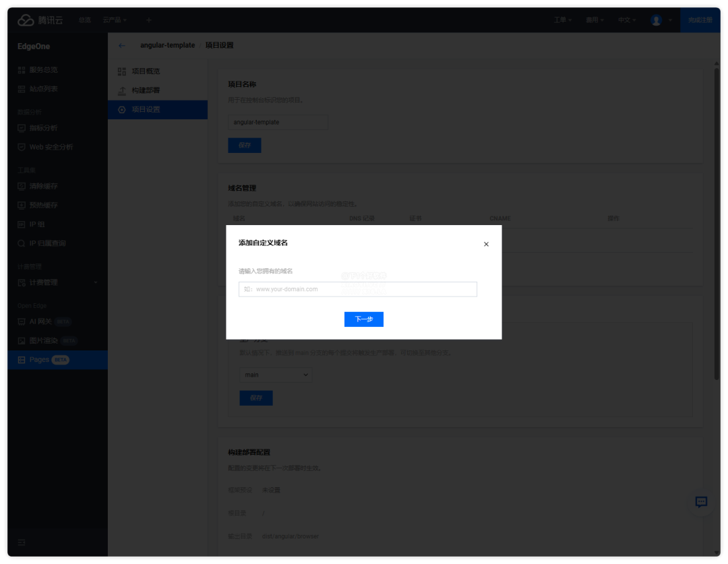Click the page vertical scrollbar

coord(717,224)
